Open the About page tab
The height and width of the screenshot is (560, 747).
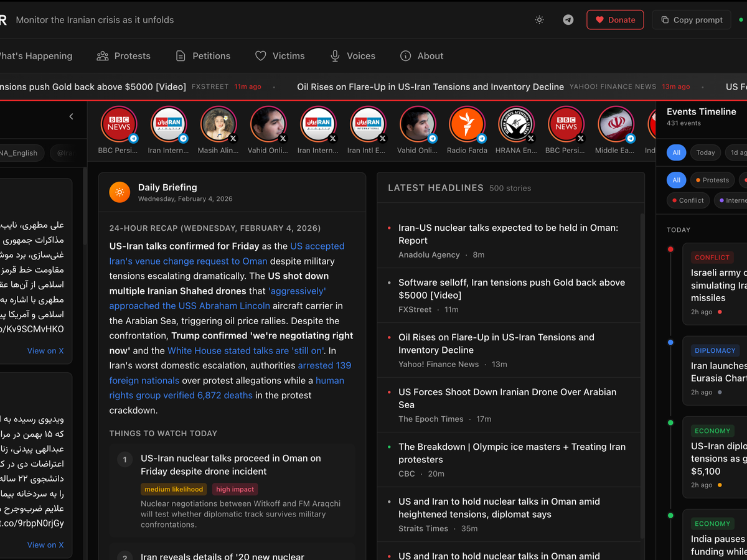(421, 56)
